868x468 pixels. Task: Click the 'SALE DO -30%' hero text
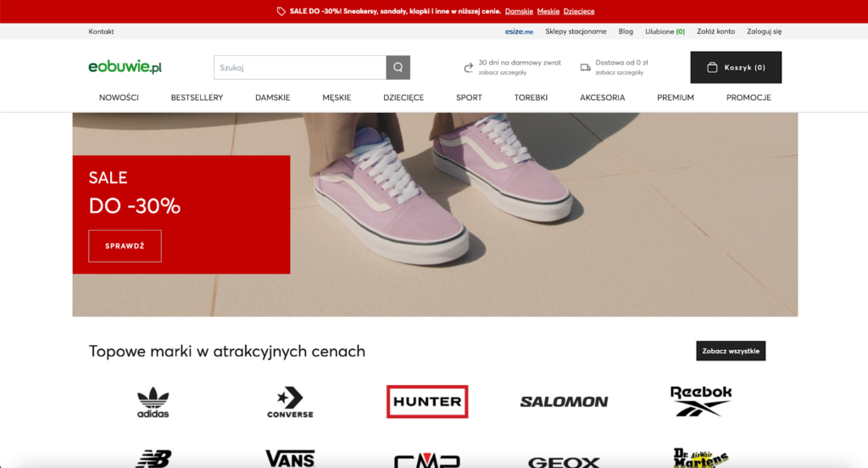pos(135,192)
